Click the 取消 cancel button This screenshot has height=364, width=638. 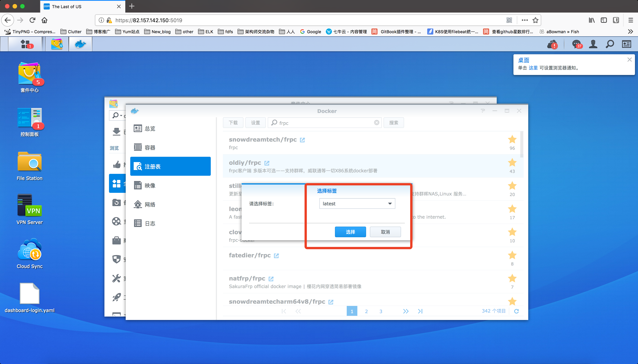[x=385, y=232]
